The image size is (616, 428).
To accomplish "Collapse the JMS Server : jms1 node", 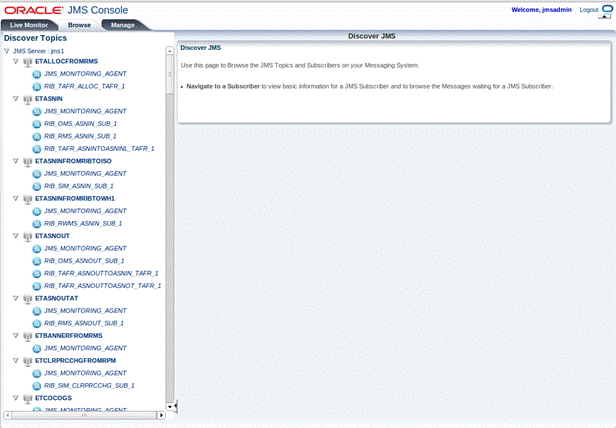I will [x=7, y=51].
